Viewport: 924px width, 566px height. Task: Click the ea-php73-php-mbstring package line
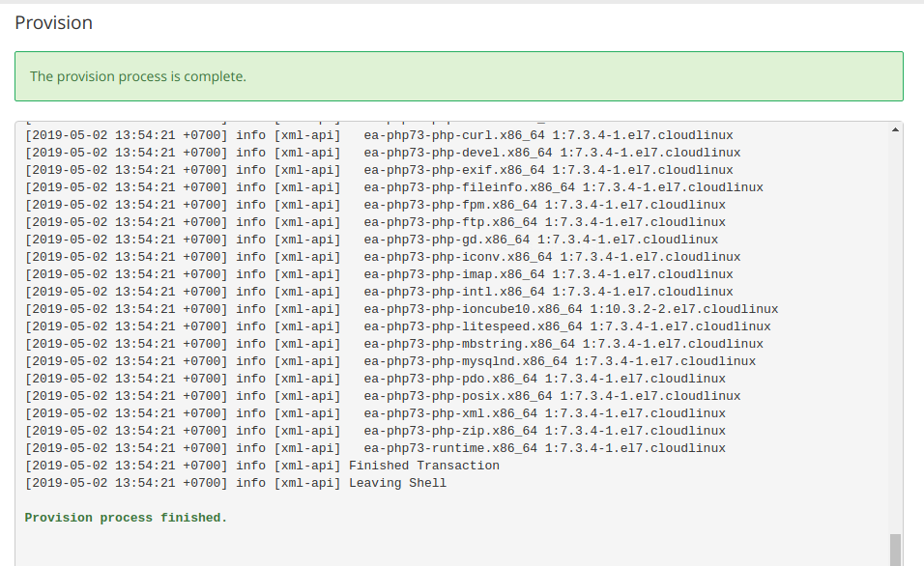(x=563, y=344)
